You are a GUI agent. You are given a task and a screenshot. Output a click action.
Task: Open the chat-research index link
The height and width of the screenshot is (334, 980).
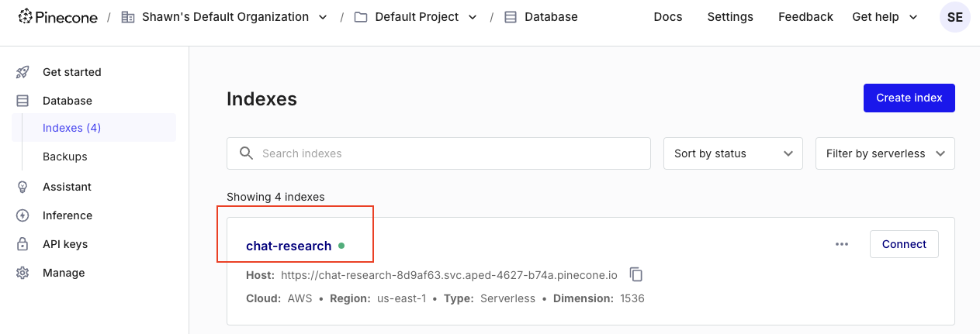click(x=289, y=246)
